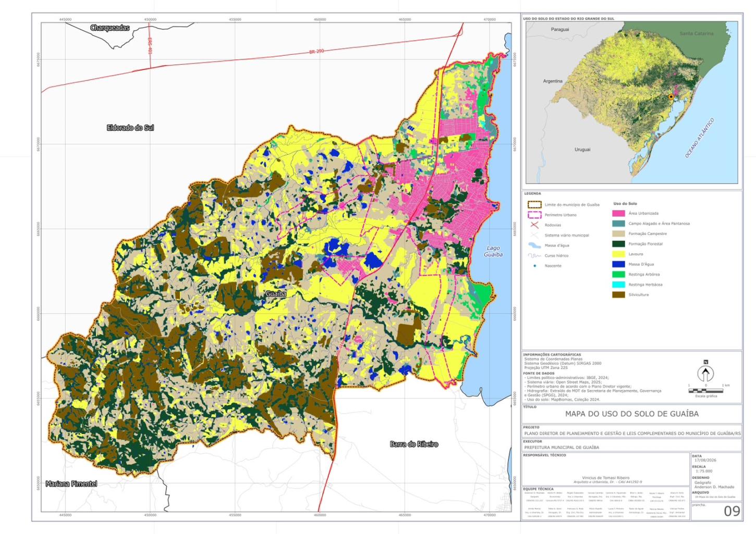Screen dimensions: 756x534
Task: Click the graphic scale bar
Action: [x=705, y=390]
